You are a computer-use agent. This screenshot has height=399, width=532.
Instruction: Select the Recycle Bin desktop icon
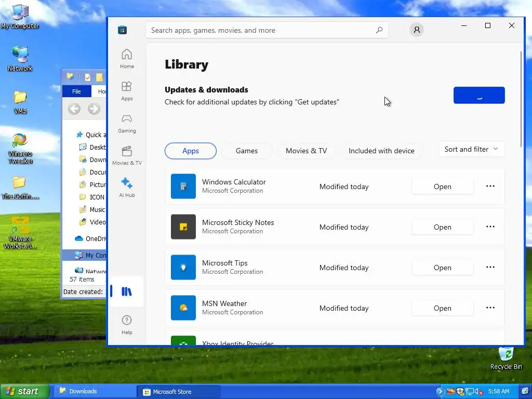506,358
